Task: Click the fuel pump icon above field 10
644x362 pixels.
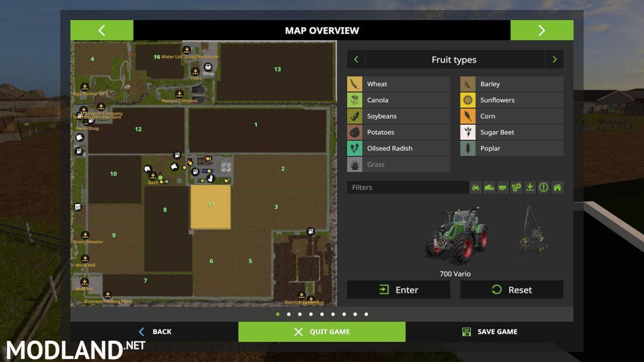Action: 79,151
